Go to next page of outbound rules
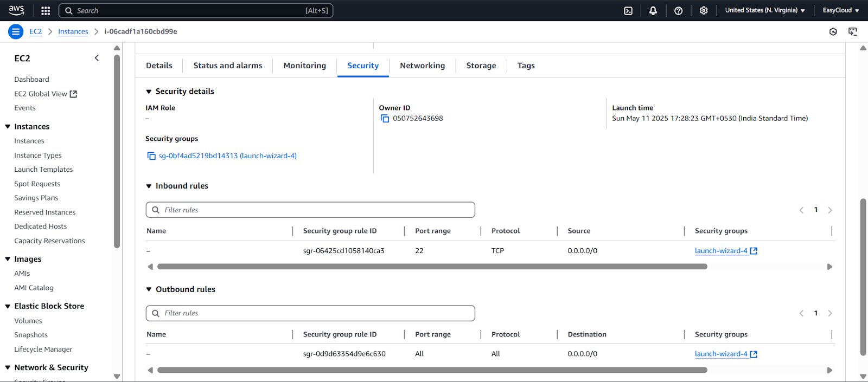The image size is (868, 382). [x=830, y=313]
